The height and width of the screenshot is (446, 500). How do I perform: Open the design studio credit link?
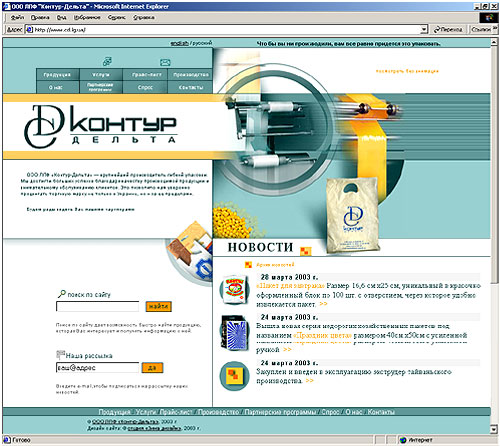[154, 428]
